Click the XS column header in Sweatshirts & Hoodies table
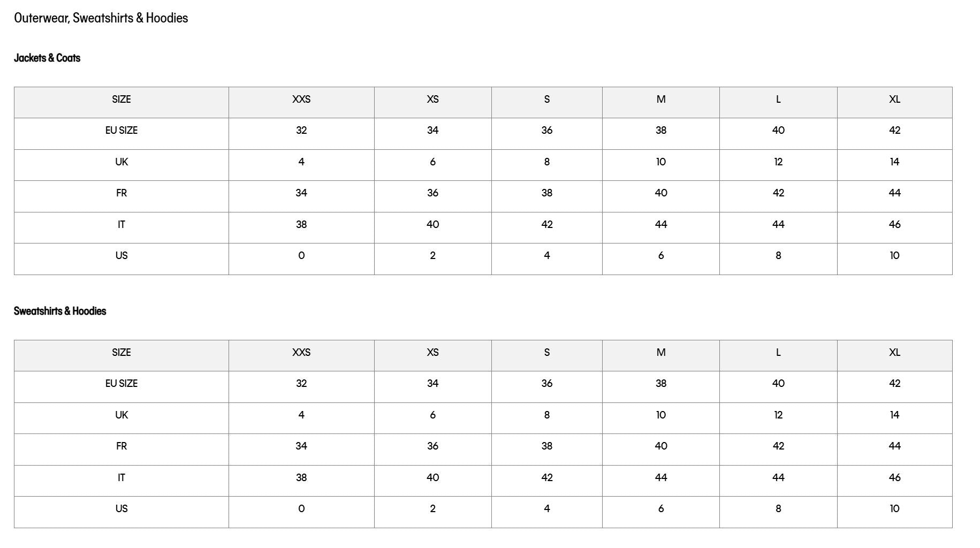 click(432, 353)
